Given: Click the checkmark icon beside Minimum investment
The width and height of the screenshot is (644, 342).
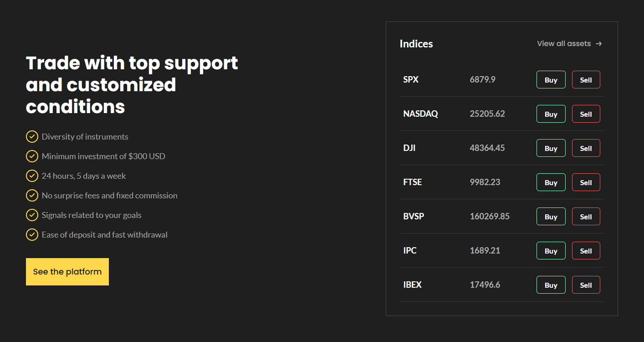Looking at the screenshot, I should tap(32, 156).
